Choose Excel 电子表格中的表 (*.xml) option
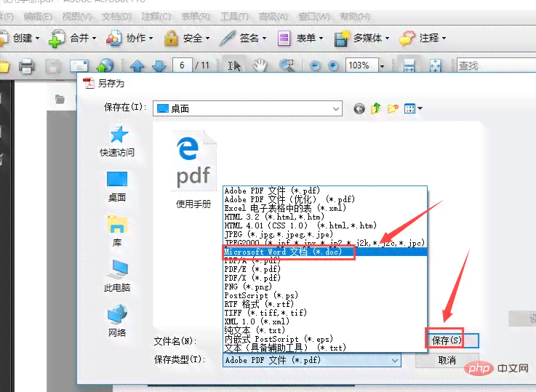 click(325, 208)
